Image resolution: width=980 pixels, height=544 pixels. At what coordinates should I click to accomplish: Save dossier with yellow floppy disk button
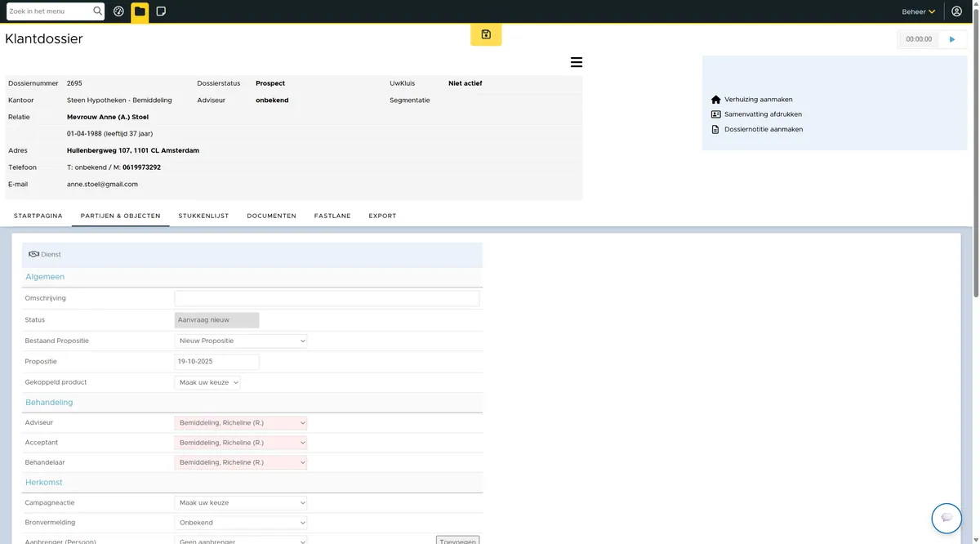coord(486,34)
